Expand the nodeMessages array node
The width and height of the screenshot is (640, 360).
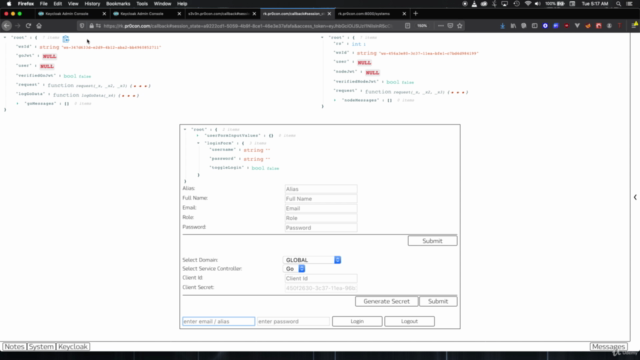coord(335,100)
